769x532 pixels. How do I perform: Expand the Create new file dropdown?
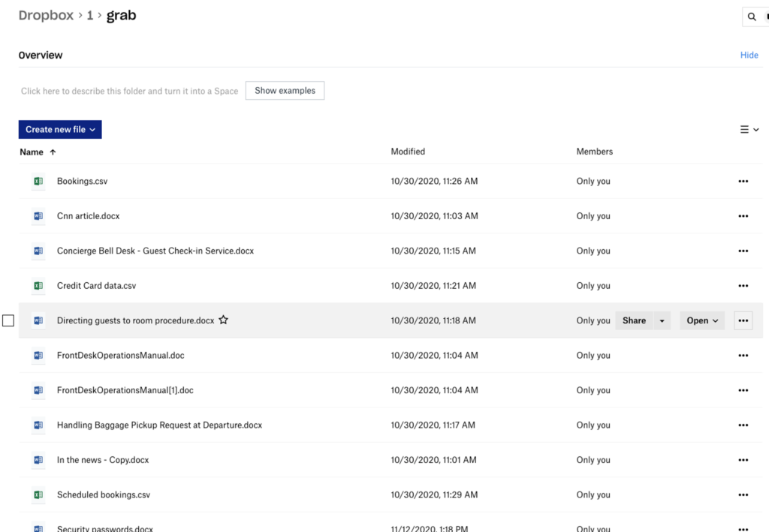[60, 130]
